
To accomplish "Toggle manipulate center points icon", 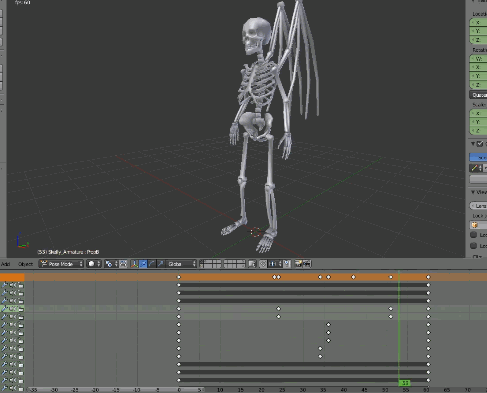I will point(123,264).
